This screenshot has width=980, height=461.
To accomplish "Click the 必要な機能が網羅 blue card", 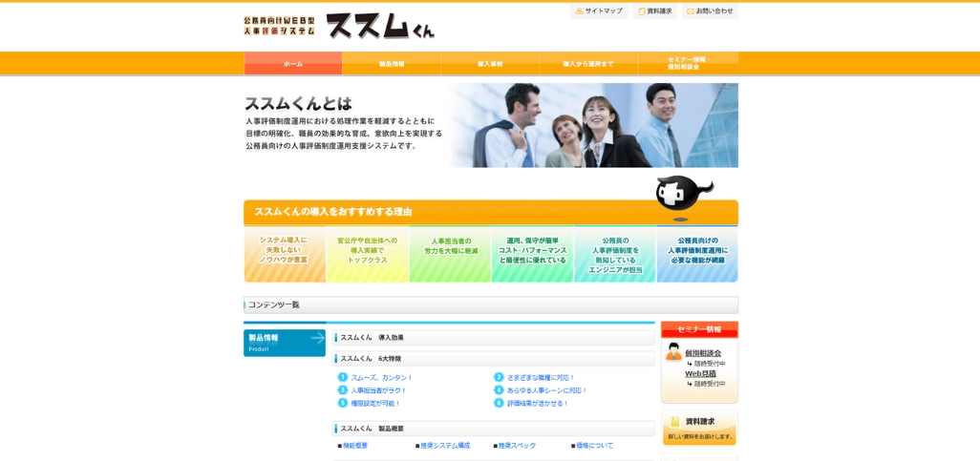I will click(697, 254).
